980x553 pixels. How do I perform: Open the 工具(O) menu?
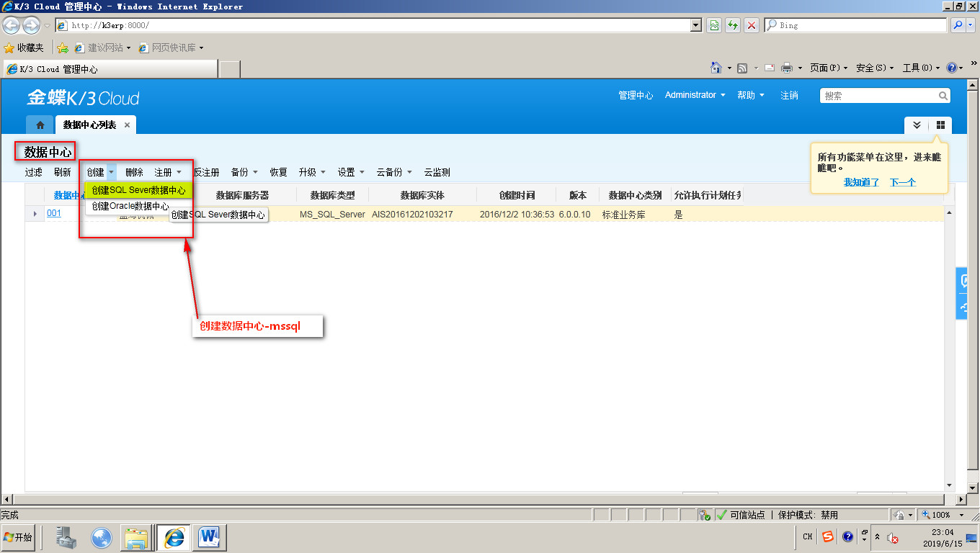click(922, 68)
